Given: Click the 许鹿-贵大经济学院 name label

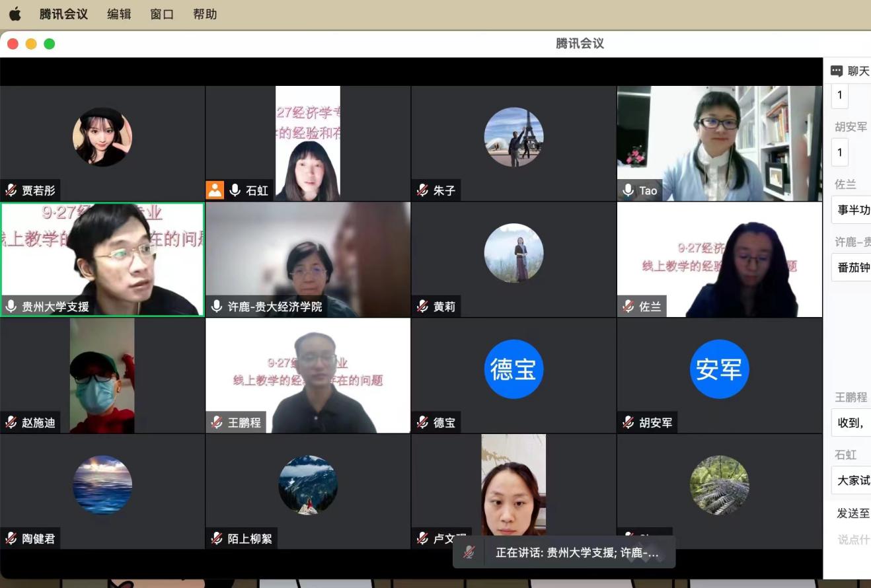Looking at the screenshot, I should 275,307.
